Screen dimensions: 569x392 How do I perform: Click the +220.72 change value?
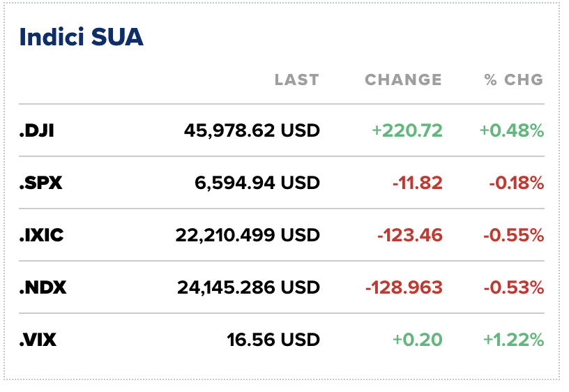coord(407,130)
